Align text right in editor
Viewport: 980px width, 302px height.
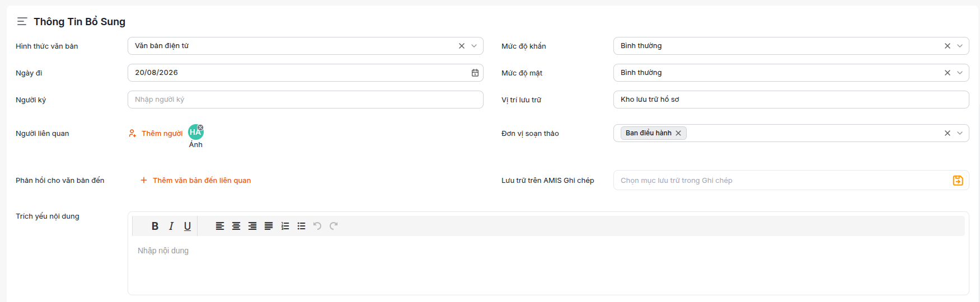click(252, 226)
